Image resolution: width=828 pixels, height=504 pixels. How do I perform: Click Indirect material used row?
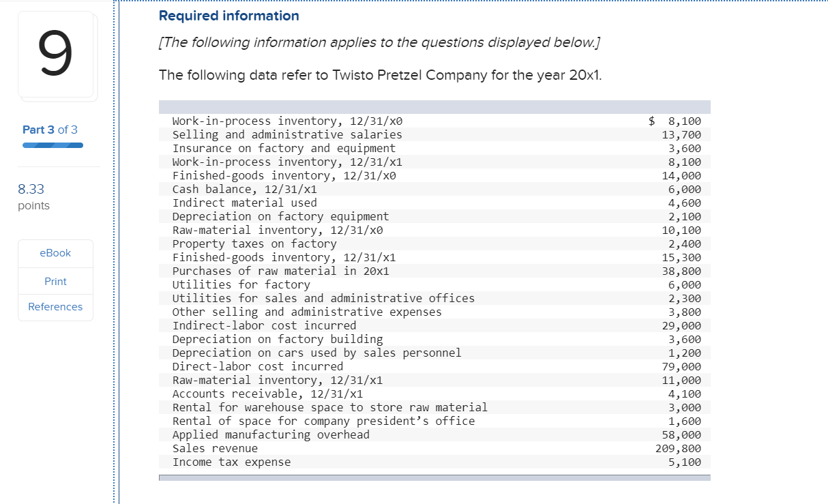click(x=435, y=203)
